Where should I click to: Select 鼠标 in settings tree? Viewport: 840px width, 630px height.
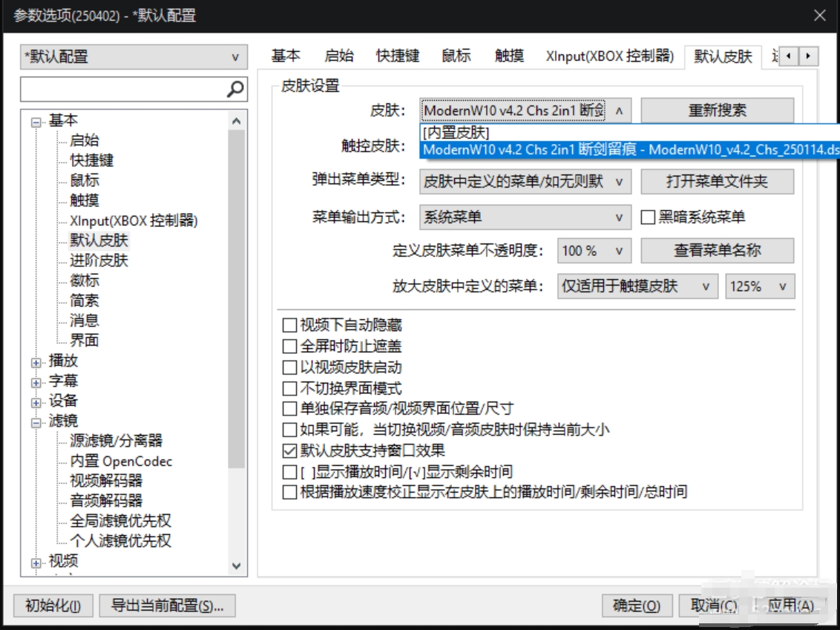tap(84, 180)
